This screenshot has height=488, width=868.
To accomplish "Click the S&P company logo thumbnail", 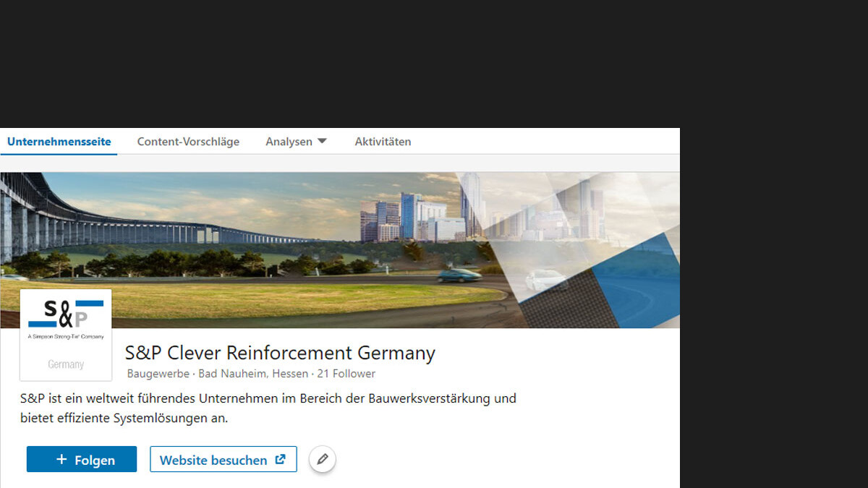I will pos(66,335).
